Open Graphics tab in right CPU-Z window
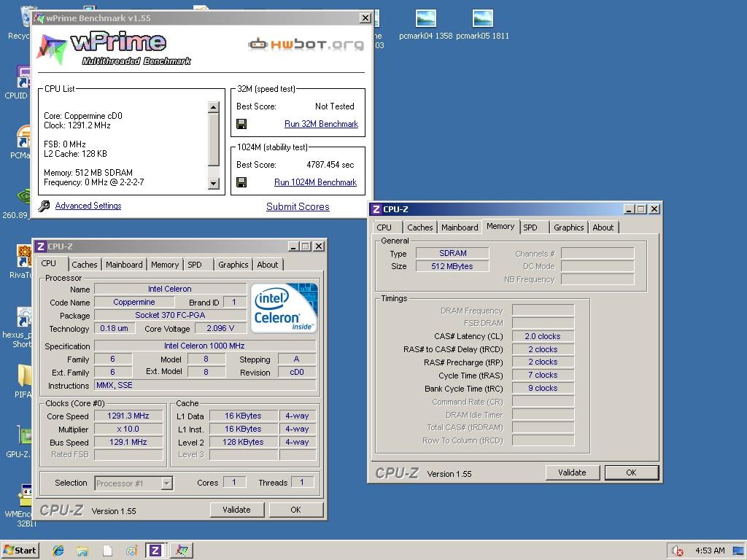747x560 pixels. [568, 227]
